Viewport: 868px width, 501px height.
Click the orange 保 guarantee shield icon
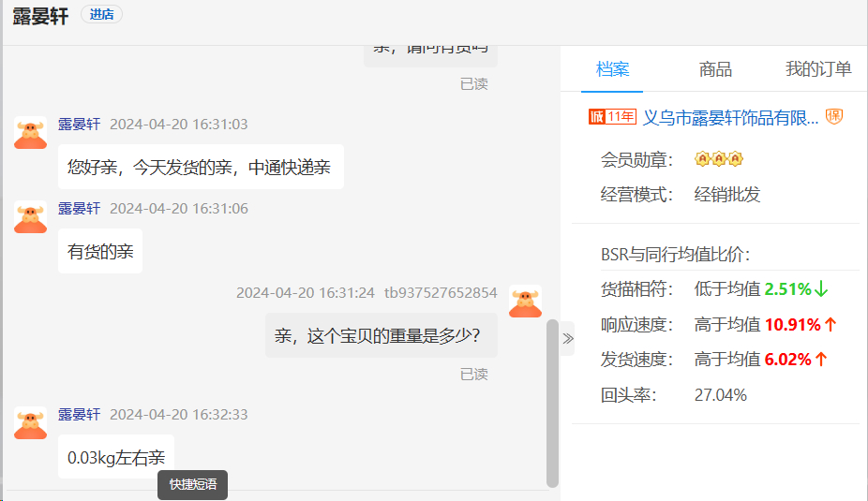pos(833,116)
